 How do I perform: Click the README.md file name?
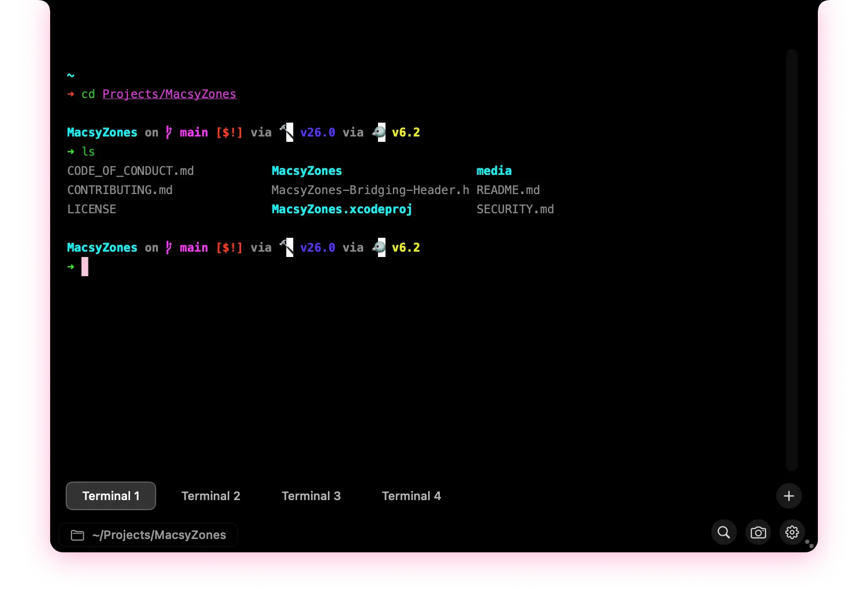click(x=508, y=190)
